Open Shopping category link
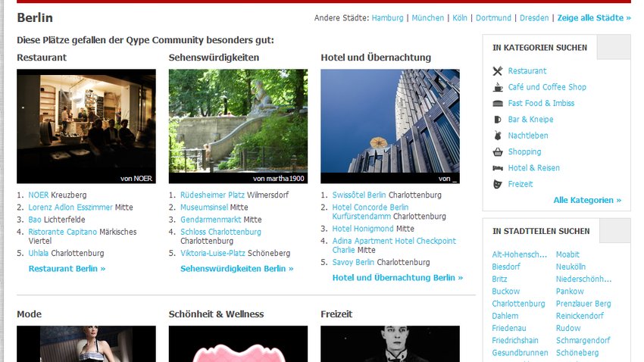 524,151
